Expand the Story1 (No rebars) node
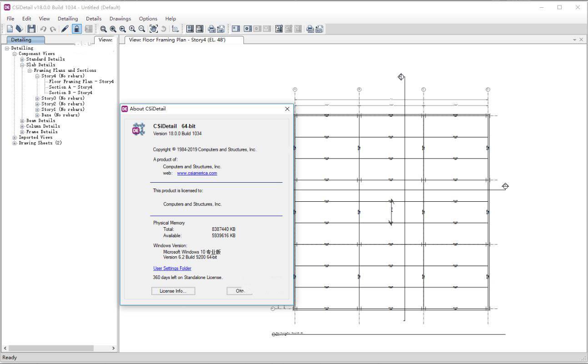Image resolution: width=588 pixels, height=364 pixels. (37, 110)
